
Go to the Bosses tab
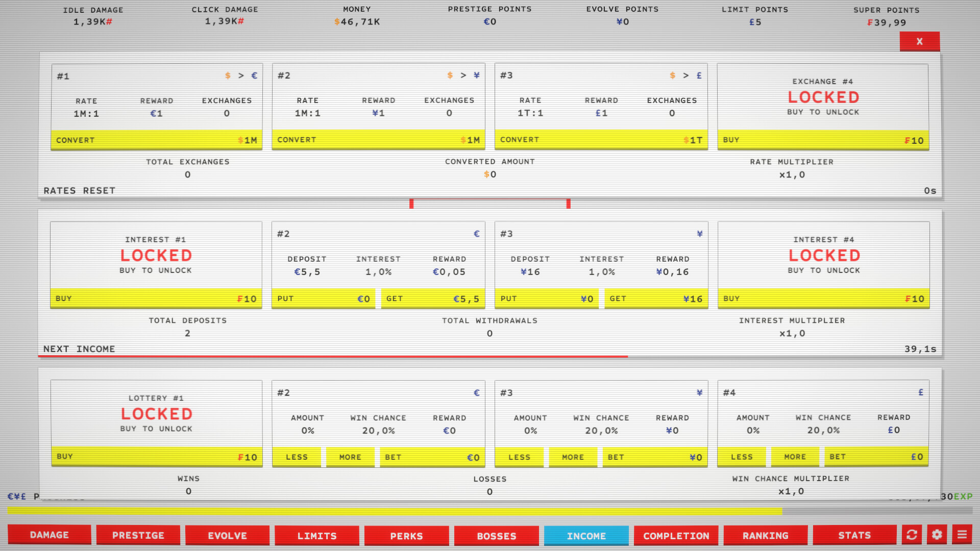click(x=496, y=536)
